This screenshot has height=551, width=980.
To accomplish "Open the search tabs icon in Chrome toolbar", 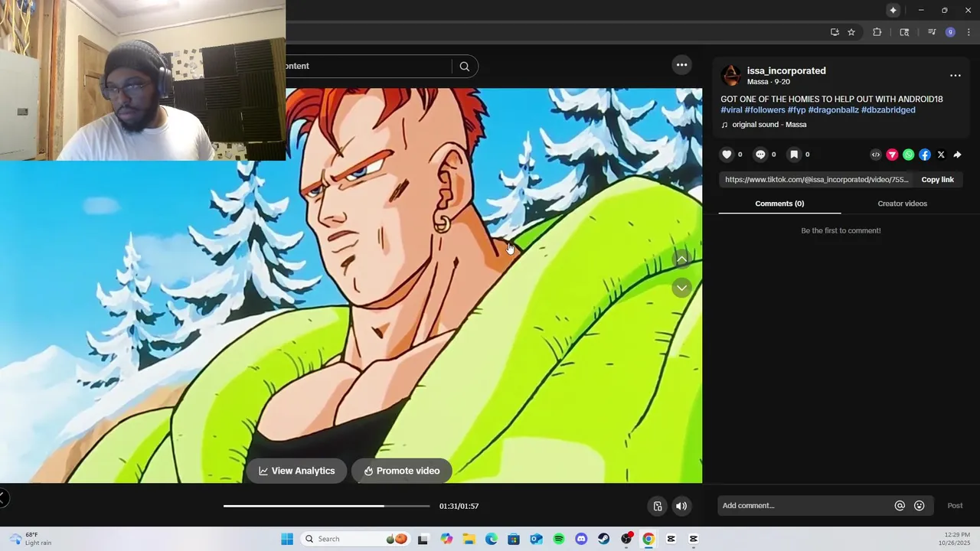I will (x=904, y=32).
